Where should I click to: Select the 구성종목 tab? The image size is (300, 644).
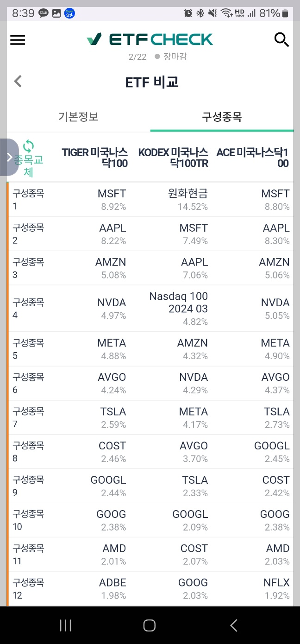222,117
